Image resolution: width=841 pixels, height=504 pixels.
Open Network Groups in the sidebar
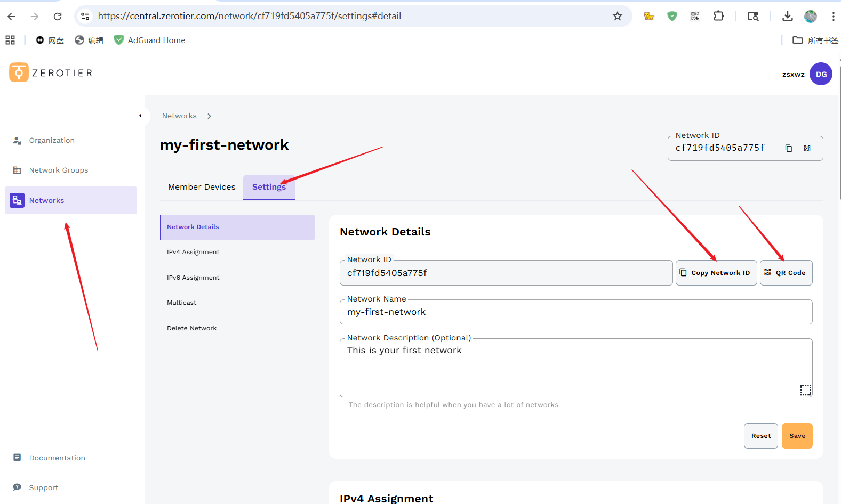(59, 170)
